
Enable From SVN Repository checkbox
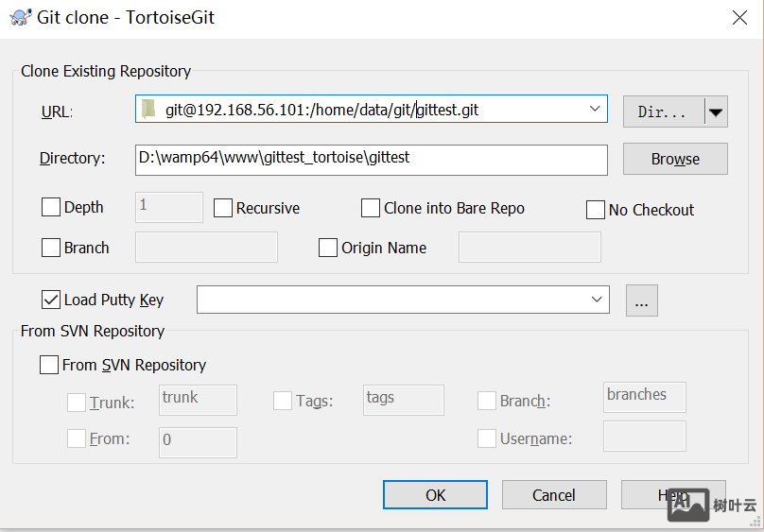pyautogui.click(x=49, y=365)
